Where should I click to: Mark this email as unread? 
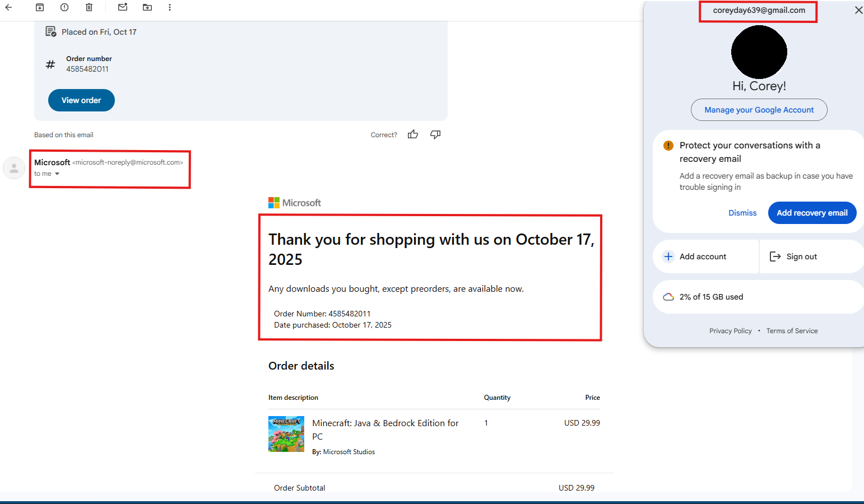click(123, 7)
